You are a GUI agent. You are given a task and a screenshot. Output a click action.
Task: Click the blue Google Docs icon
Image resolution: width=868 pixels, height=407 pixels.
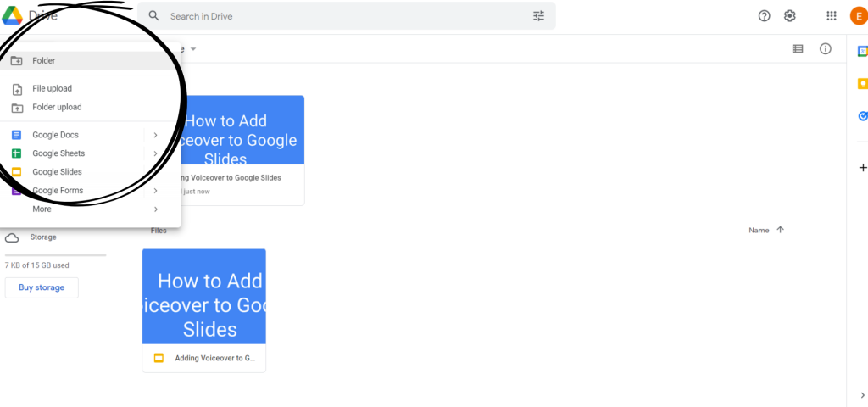coord(17,135)
